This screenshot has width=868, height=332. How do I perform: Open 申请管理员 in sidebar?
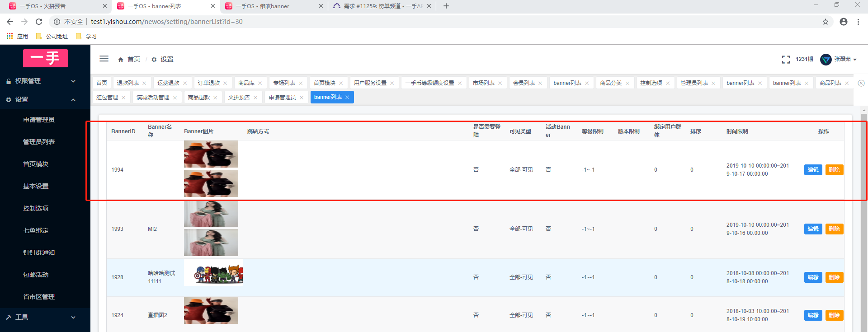(39, 120)
